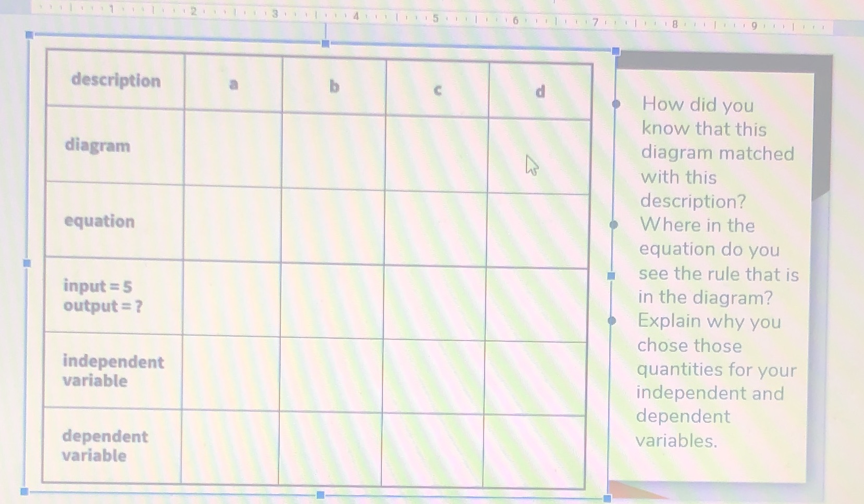Click column header "b" in the table
864x504 pixels.
[334, 87]
